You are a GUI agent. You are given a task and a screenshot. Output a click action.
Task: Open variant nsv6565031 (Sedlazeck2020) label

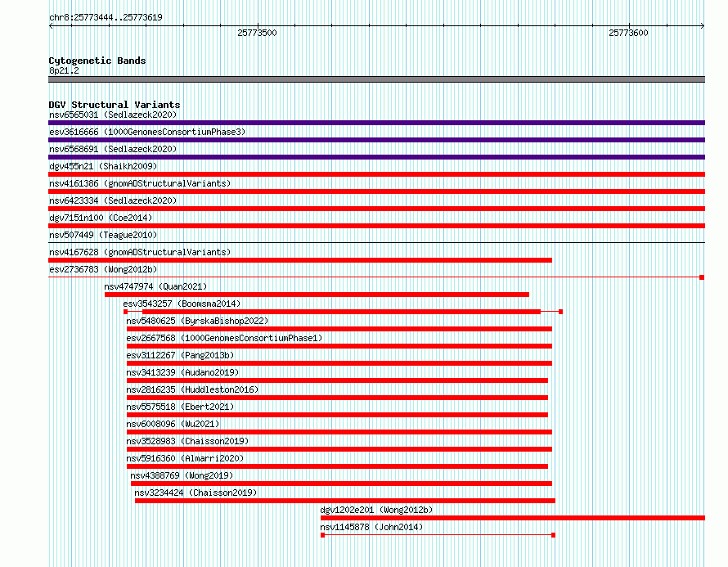coord(113,115)
